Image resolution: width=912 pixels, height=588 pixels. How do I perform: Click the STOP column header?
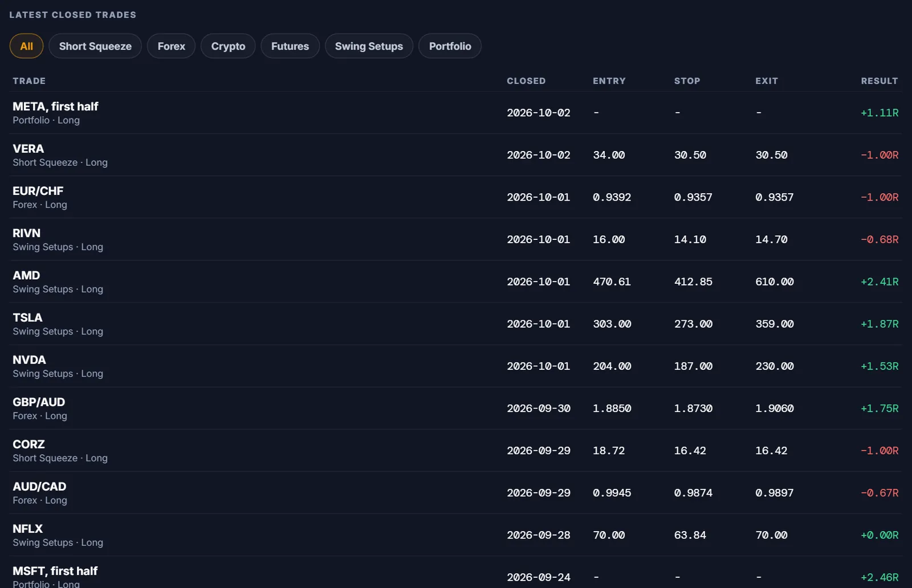pos(687,81)
